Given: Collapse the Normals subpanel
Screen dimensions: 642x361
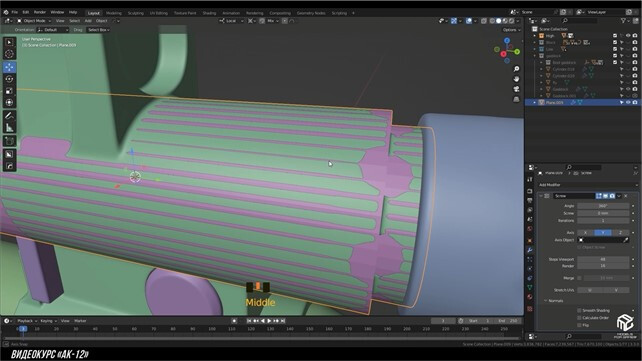Looking at the screenshot, I should 546,301.
